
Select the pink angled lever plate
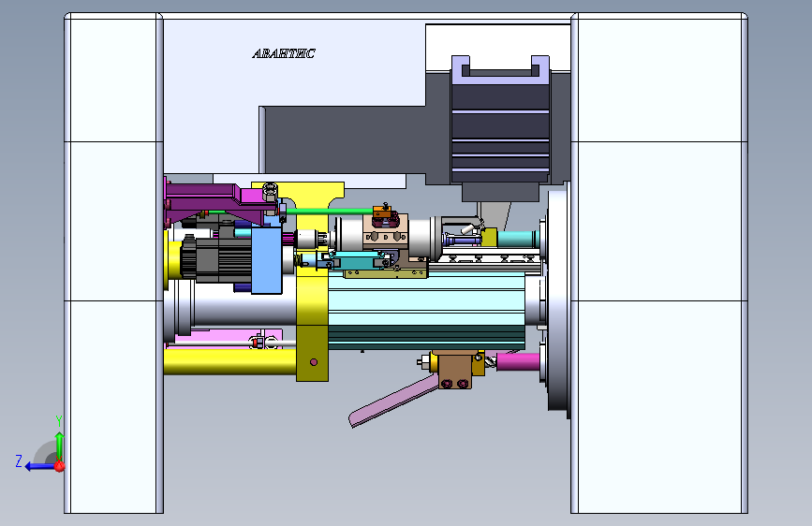coord(392,402)
